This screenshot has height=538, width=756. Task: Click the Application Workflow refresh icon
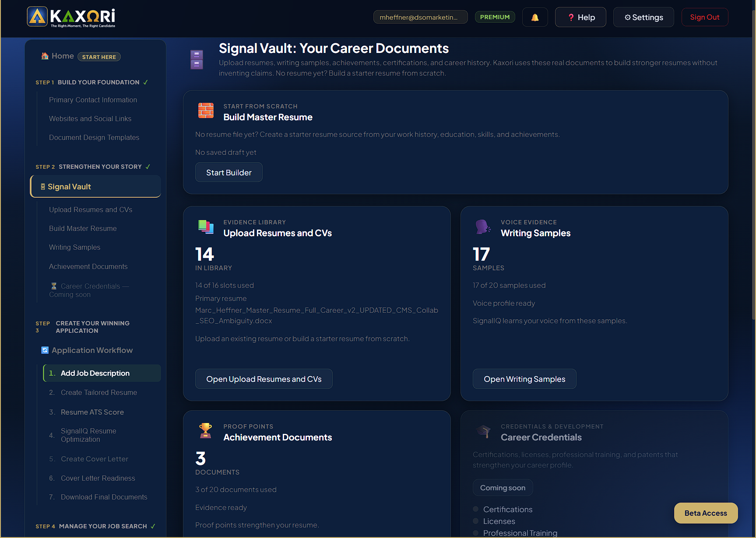(45, 350)
